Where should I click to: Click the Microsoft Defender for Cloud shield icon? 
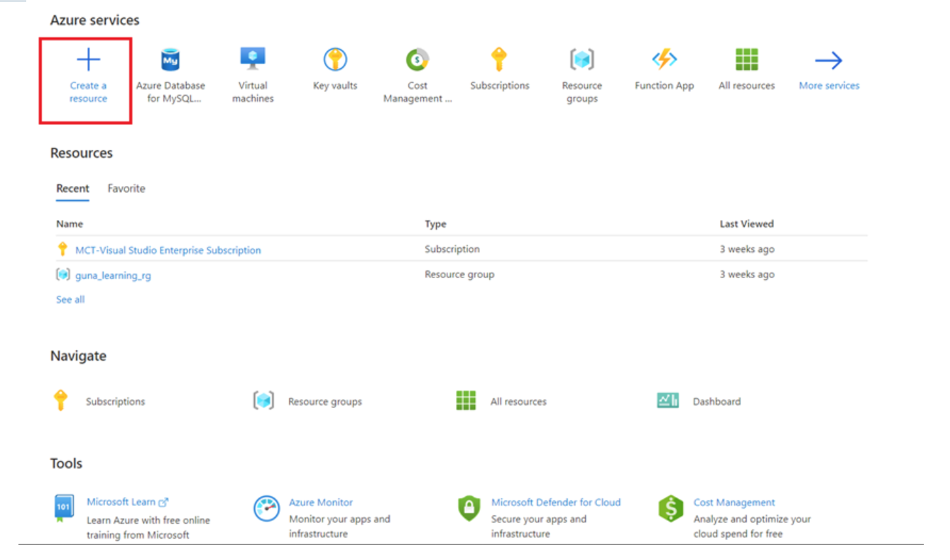469,508
